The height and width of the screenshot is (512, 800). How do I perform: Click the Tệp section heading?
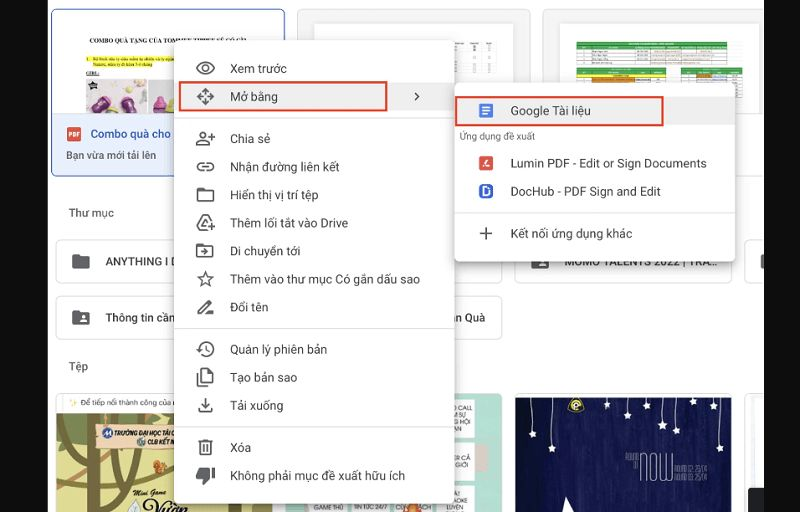[79, 367]
